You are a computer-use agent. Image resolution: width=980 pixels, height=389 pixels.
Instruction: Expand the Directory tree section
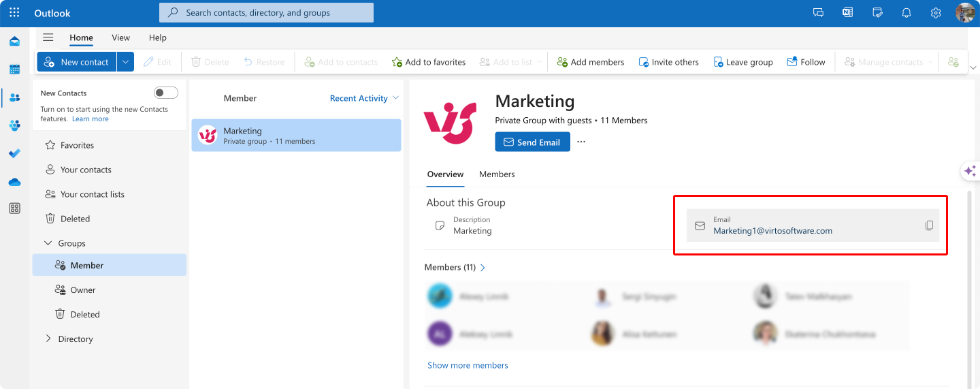(48, 339)
